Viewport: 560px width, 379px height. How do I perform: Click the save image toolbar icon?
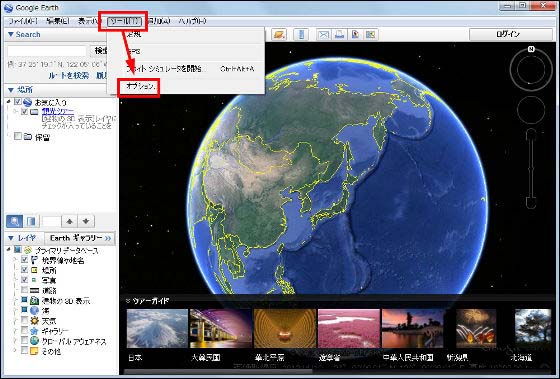355,35
